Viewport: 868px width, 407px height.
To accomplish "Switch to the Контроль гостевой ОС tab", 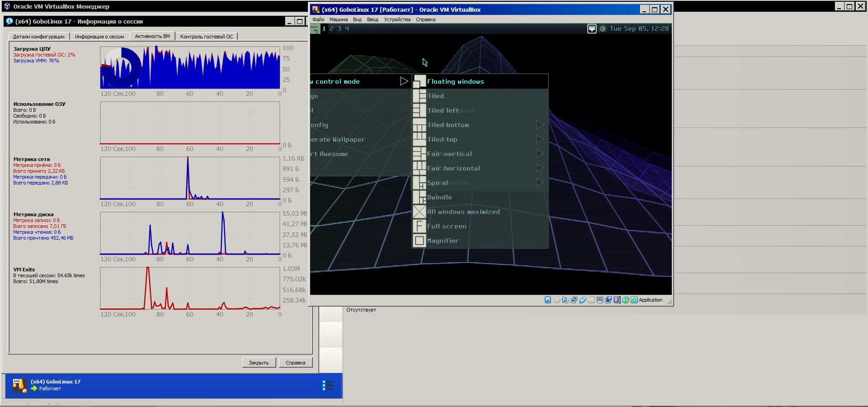I will pyautogui.click(x=206, y=37).
